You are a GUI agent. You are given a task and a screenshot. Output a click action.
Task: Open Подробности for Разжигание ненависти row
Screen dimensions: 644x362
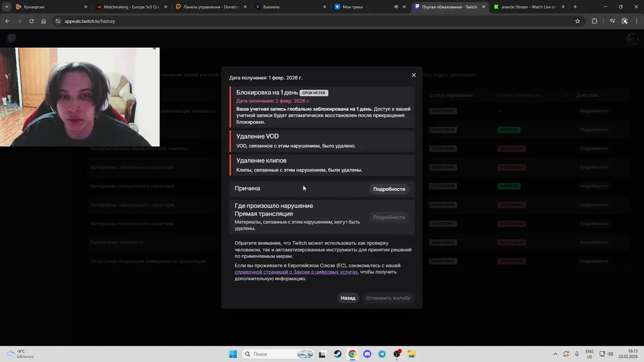coord(594,242)
